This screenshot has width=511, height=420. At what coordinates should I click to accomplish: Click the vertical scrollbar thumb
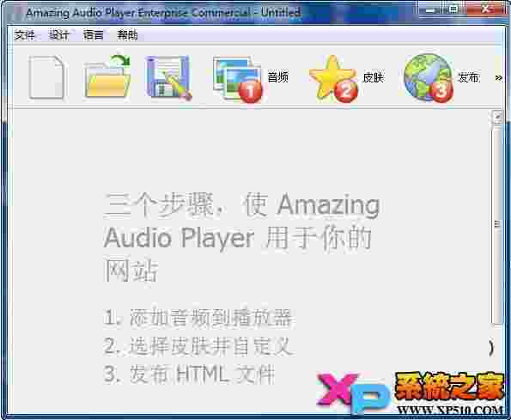(x=497, y=224)
